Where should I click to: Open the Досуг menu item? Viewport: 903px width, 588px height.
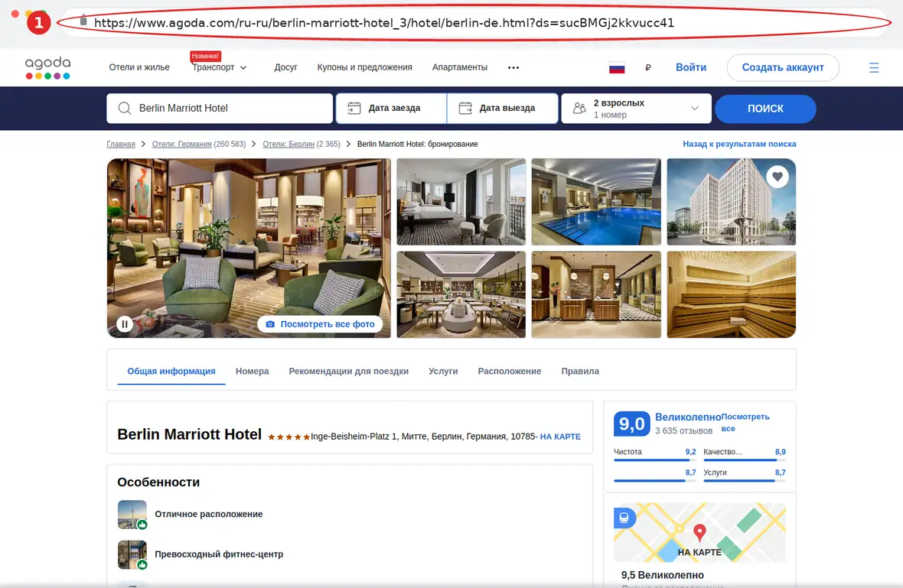click(x=285, y=67)
